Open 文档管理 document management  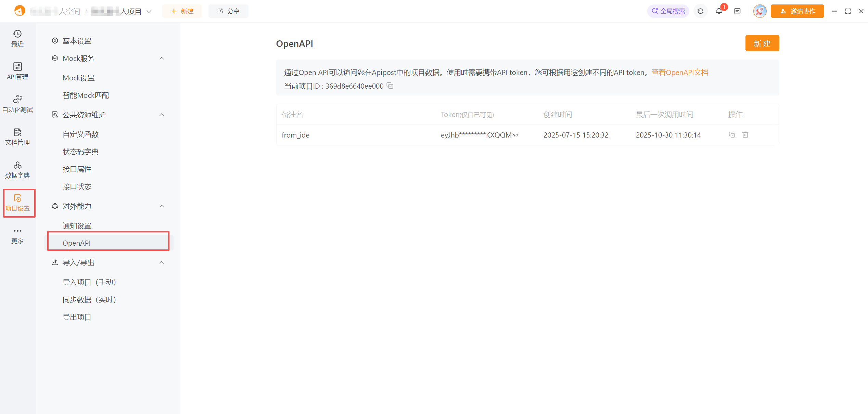17,137
